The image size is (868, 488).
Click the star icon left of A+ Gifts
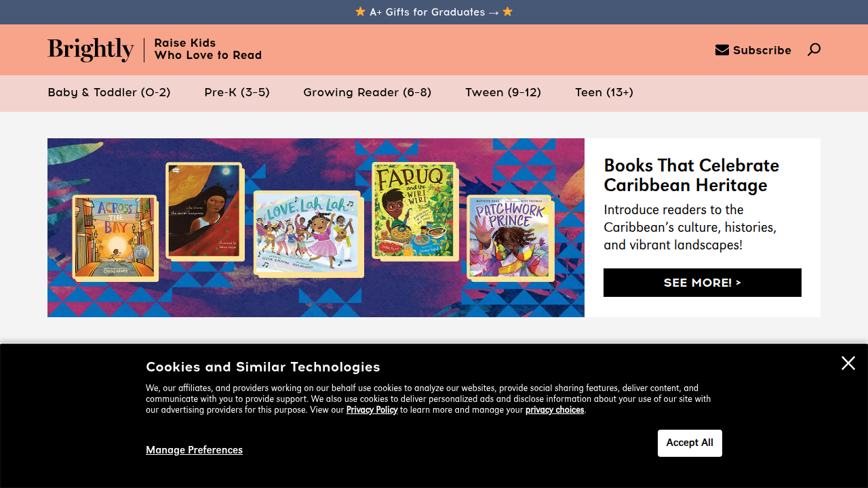click(x=360, y=12)
